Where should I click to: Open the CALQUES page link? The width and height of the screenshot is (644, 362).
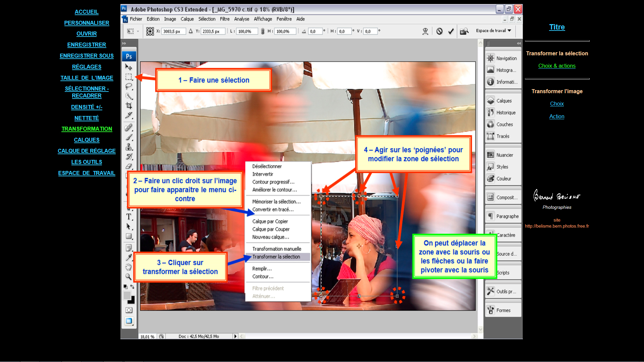tap(87, 140)
